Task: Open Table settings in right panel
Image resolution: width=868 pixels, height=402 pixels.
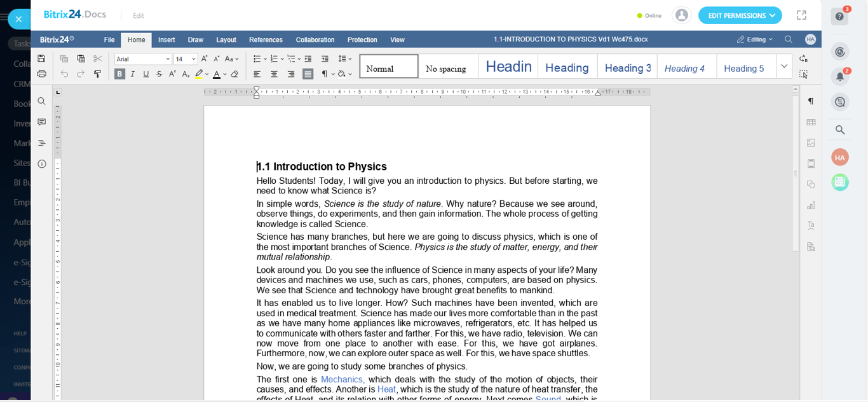Action: 811,122
